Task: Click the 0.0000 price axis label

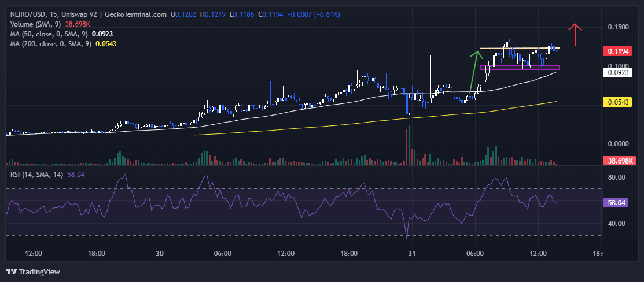Action: (618, 144)
